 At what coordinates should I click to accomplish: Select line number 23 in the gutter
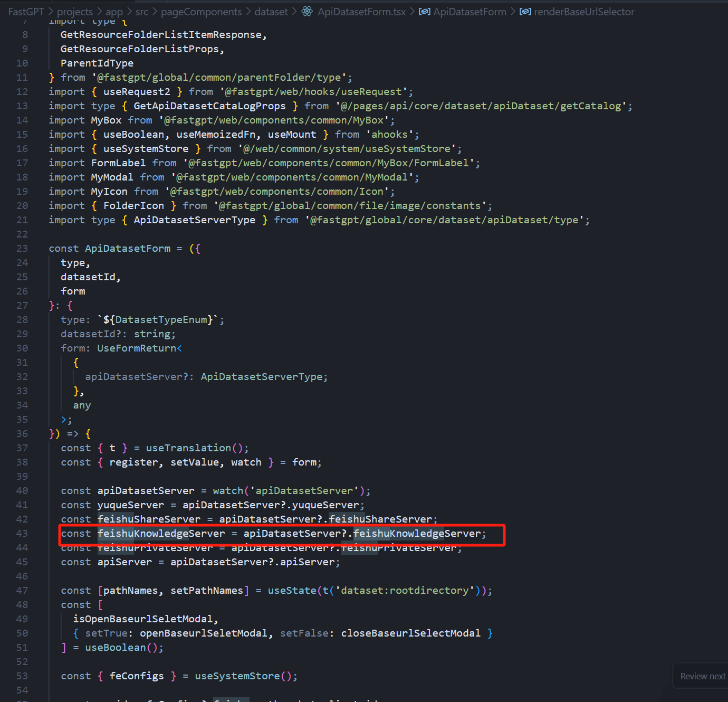(22, 249)
